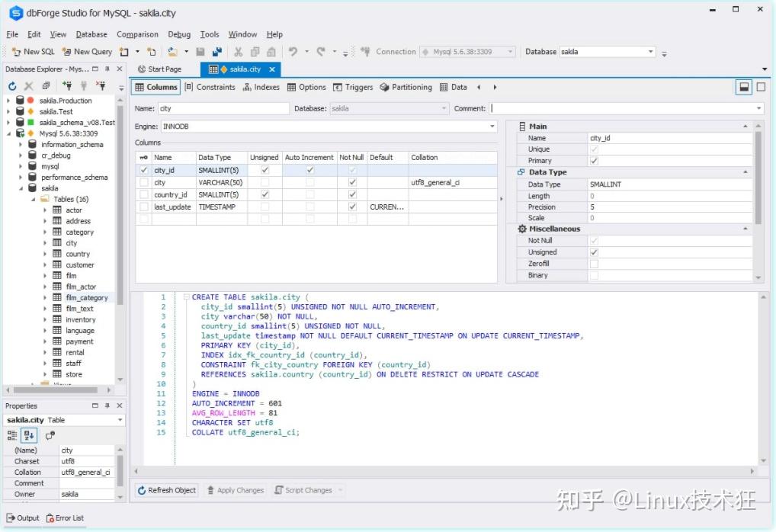Click the New Query toolbar button
Screen dimensions: 776x532
[87, 52]
